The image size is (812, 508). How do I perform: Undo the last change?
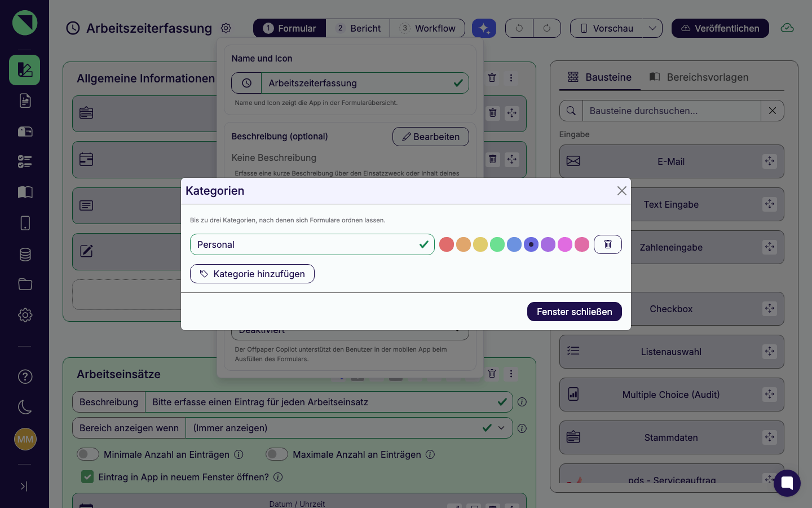click(x=519, y=28)
